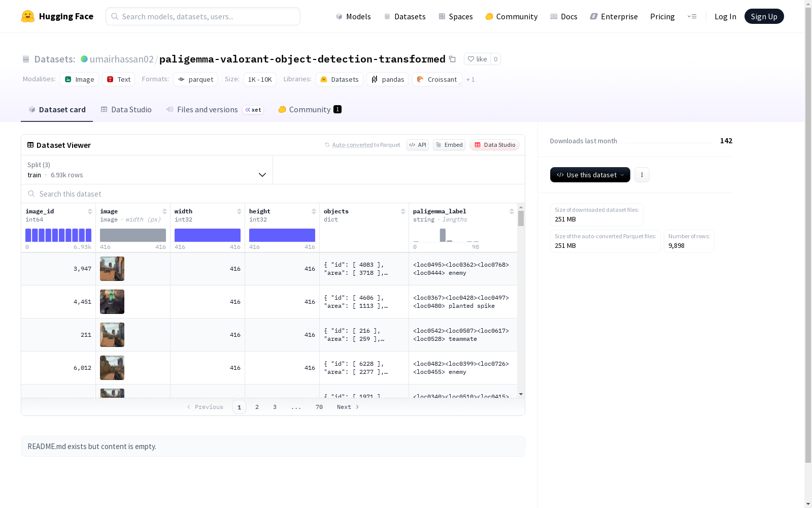Click the 'planted spike' label cell
This screenshot has width=812, height=508.
tap(463, 302)
